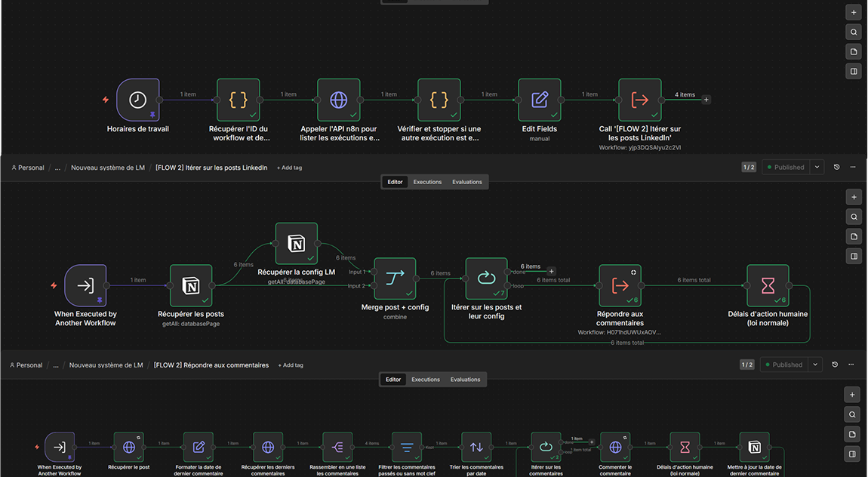Viewport: 868px width, 477px height.
Task: Select the 'Mettre à jour la date' Notion node
Action: pos(755,447)
